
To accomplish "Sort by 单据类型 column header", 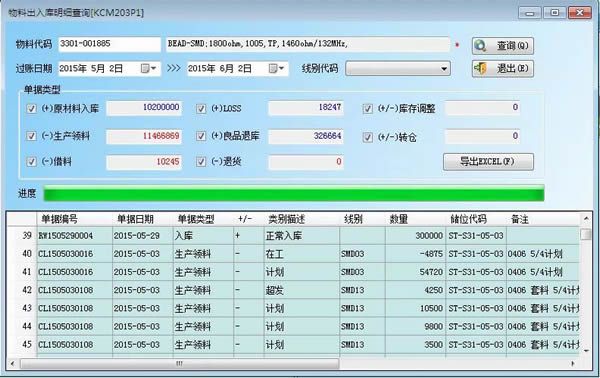I will click(x=203, y=219).
